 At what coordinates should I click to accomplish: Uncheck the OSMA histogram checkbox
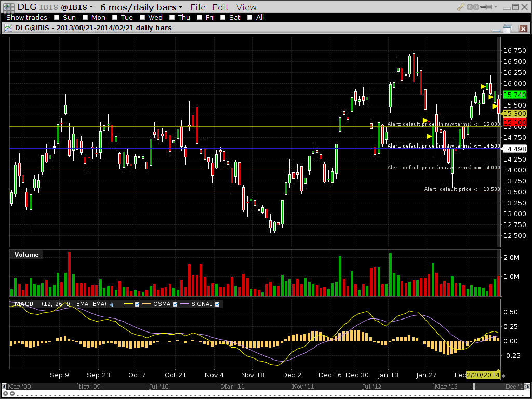point(175,304)
